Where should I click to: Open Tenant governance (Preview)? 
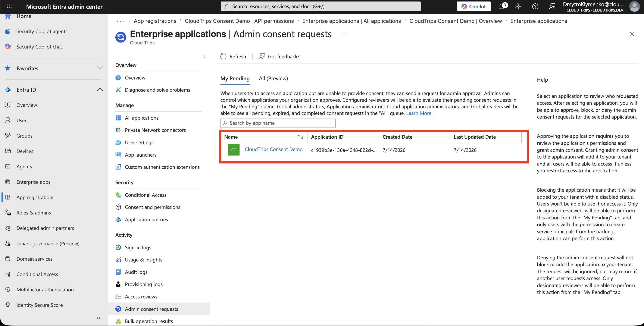pos(48,244)
